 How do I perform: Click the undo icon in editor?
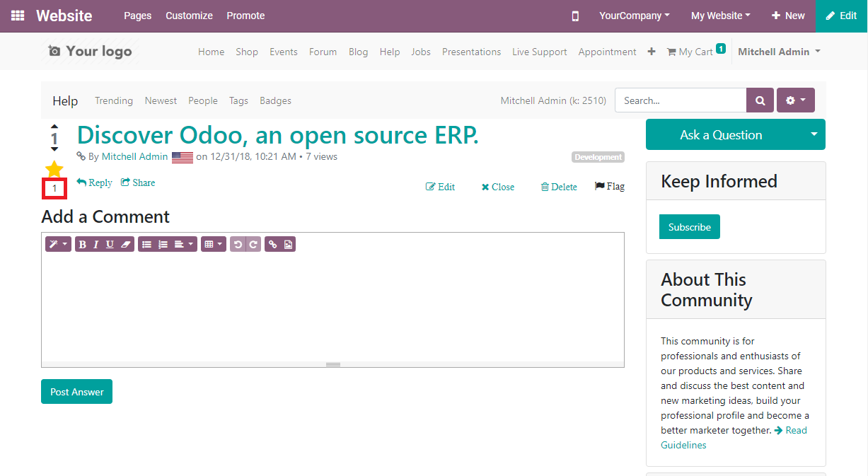238,244
